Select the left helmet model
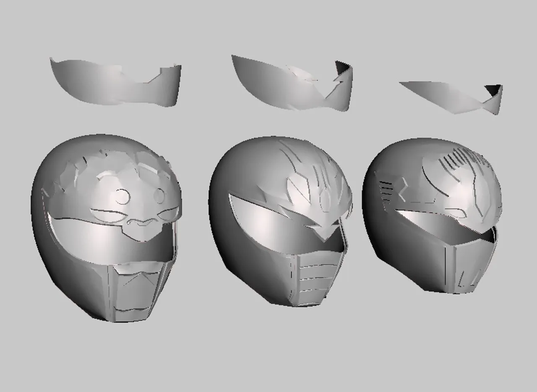This screenshot has width=537, height=392. click(107, 228)
